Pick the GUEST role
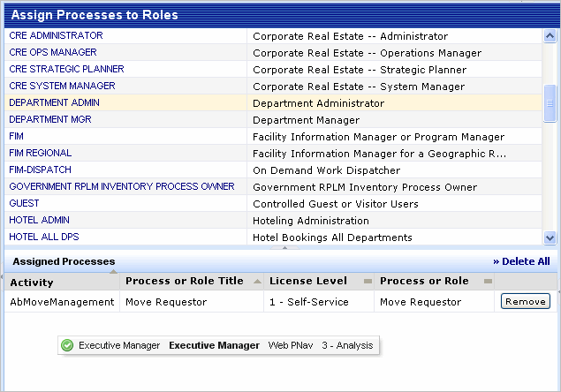The image size is (561, 392). [24, 204]
